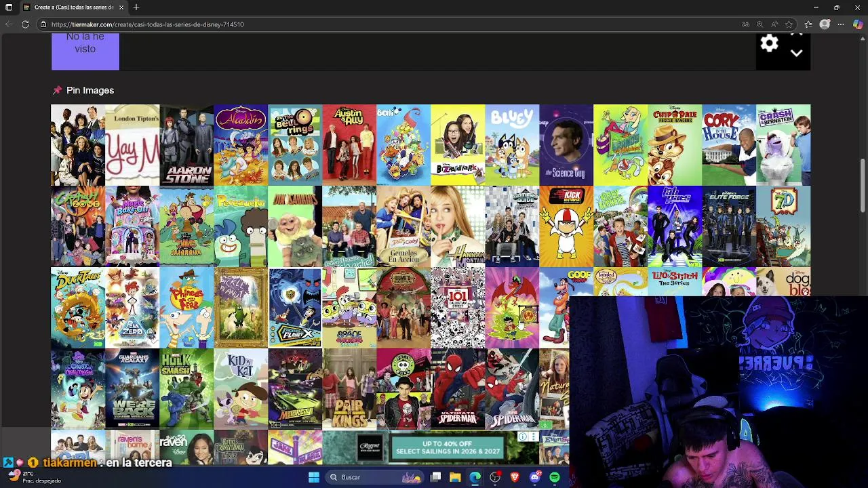Switch to Microsoft Edge taskbar icon

(475, 477)
